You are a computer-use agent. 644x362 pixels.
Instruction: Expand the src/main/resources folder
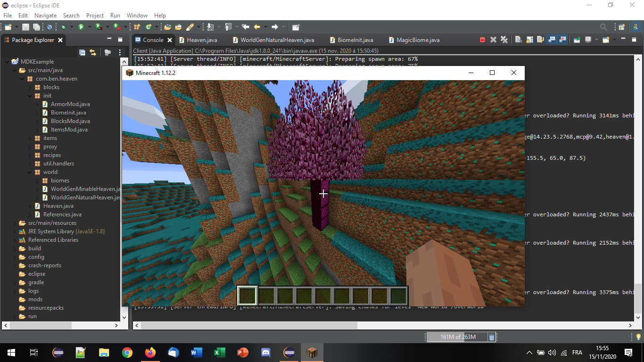(x=14, y=223)
